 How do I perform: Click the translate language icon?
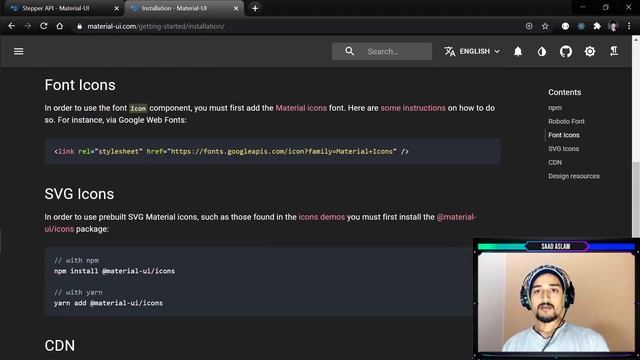coord(450,51)
